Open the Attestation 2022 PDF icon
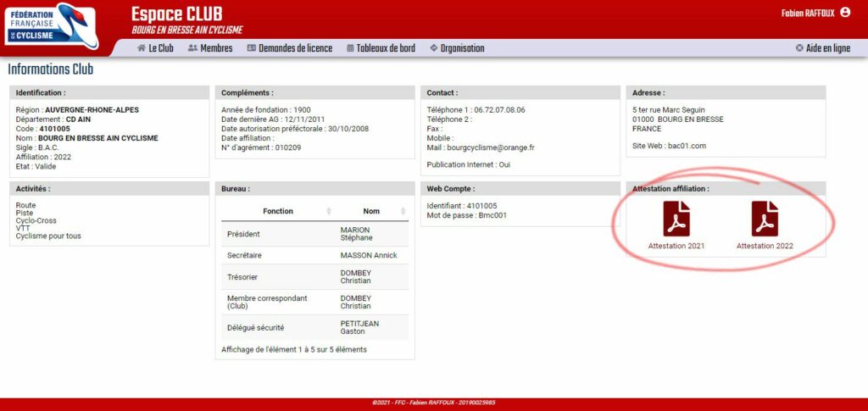868x411 pixels. [x=765, y=219]
